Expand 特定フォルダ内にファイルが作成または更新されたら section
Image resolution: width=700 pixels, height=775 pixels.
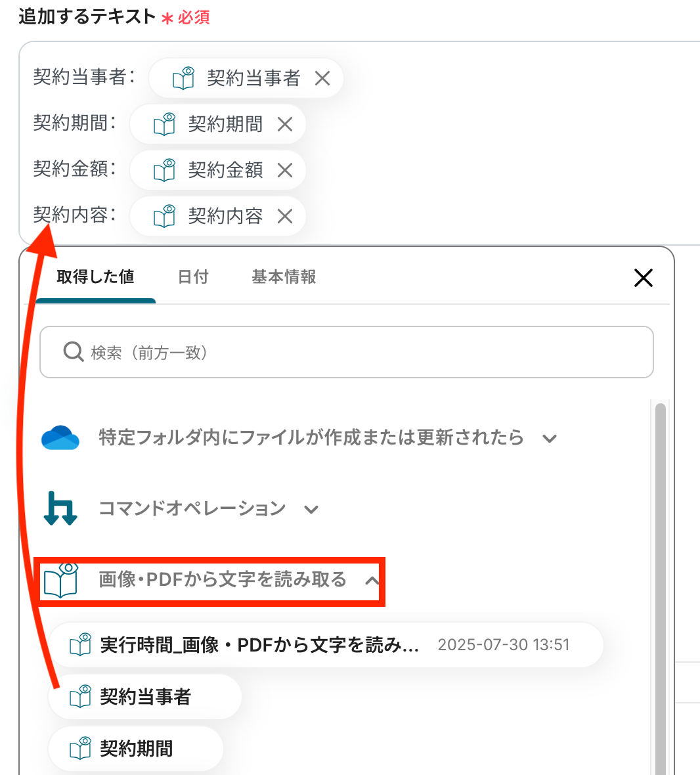click(x=550, y=439)
